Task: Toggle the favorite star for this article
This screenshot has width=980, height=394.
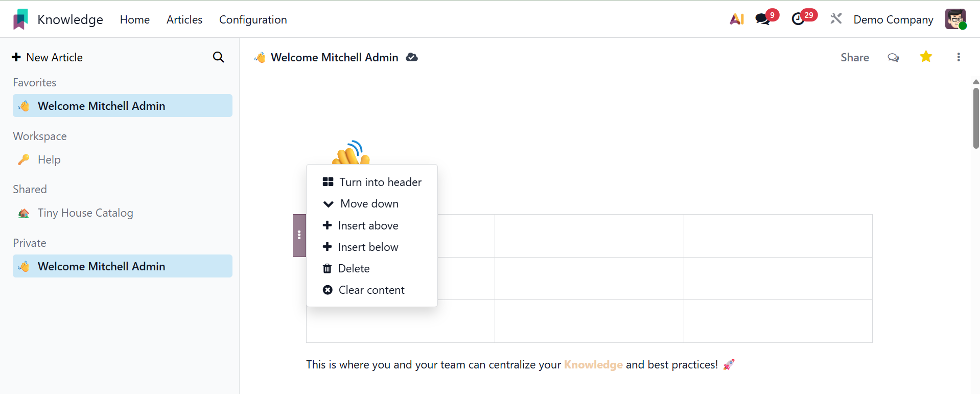Action: point(926,57)
